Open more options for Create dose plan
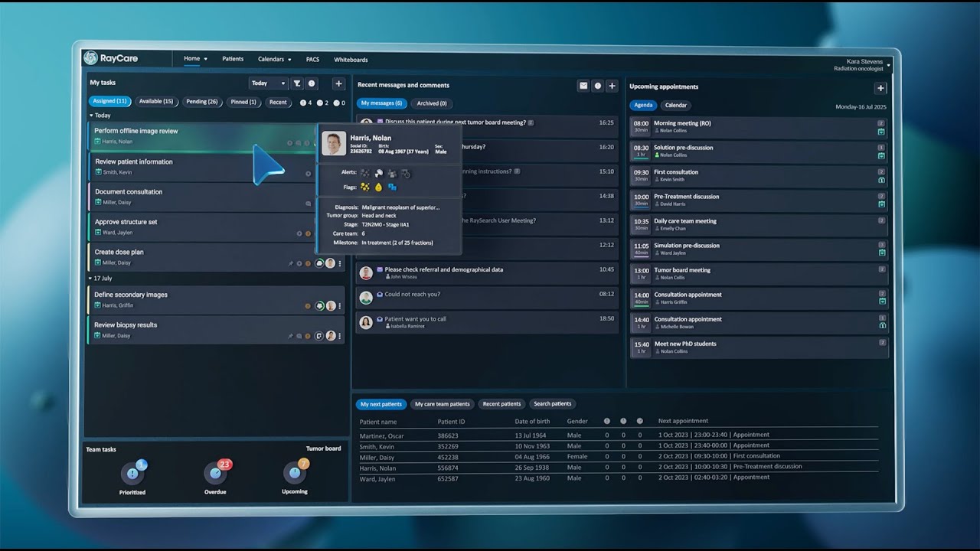 [x=340, y=263]
